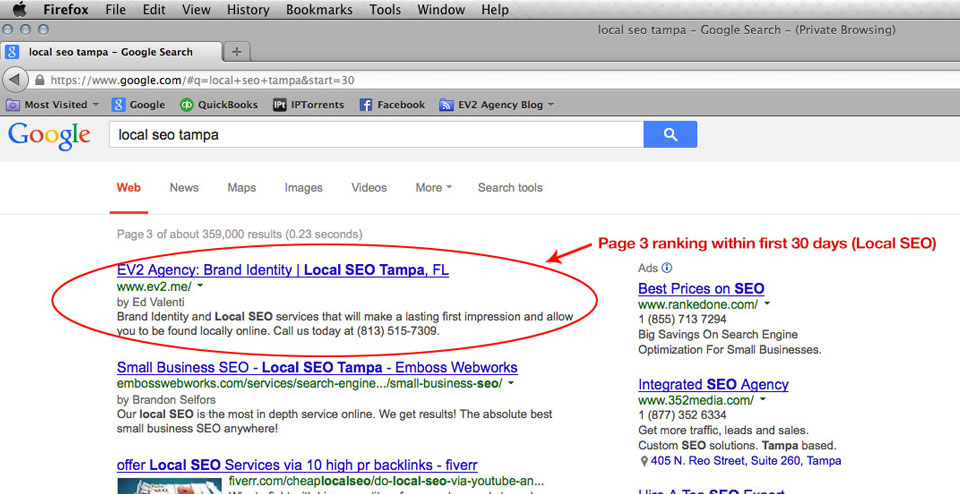The height and width of the screenshot is (494, 960).
Task: Switch to the Images search tab
Action: pos(303,187)
